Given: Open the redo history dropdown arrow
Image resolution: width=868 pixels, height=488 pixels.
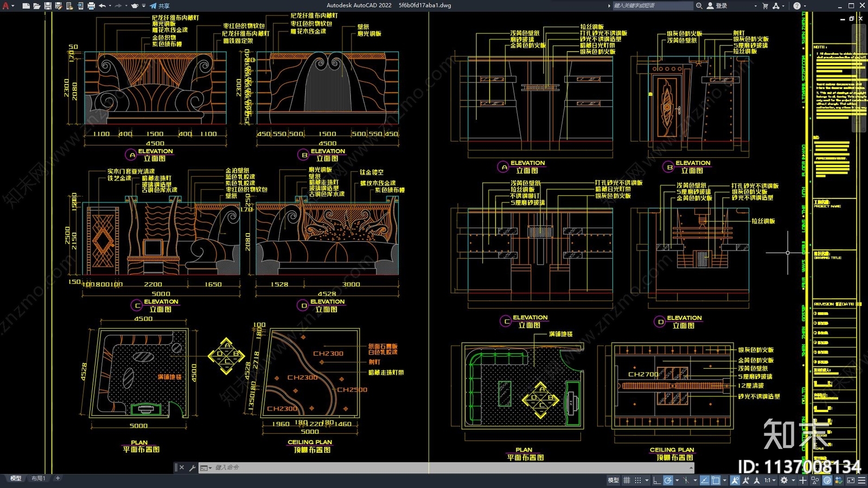Looking at the screenshot, I should tap(126, 5).
